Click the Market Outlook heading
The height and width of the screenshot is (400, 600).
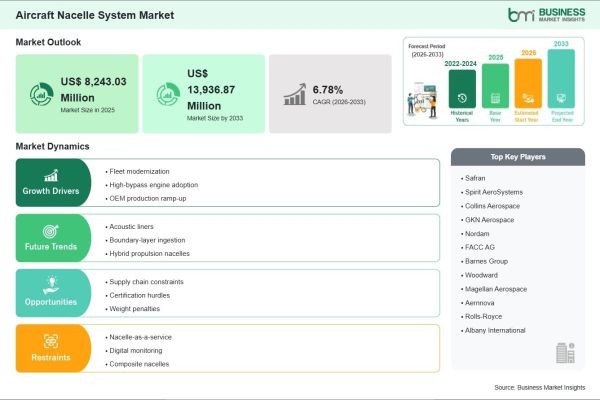(48, 42)
